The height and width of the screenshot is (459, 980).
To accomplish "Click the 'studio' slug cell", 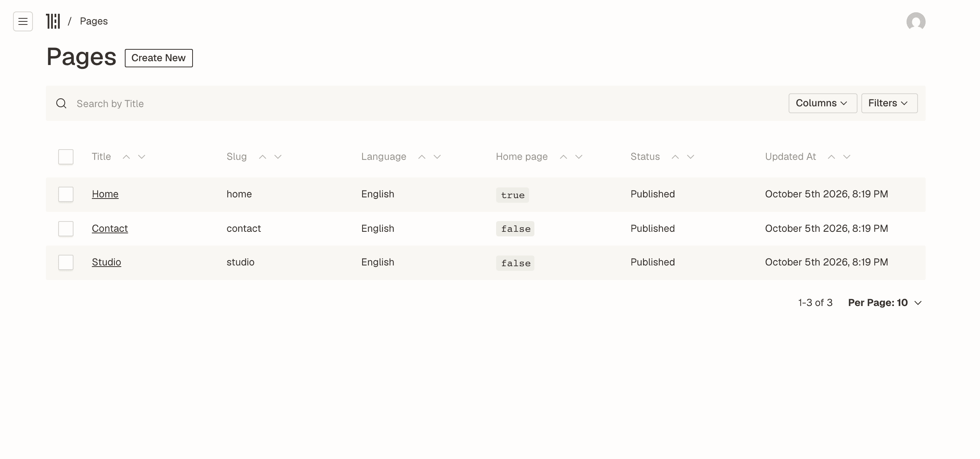I will click(x=240, y=262).
